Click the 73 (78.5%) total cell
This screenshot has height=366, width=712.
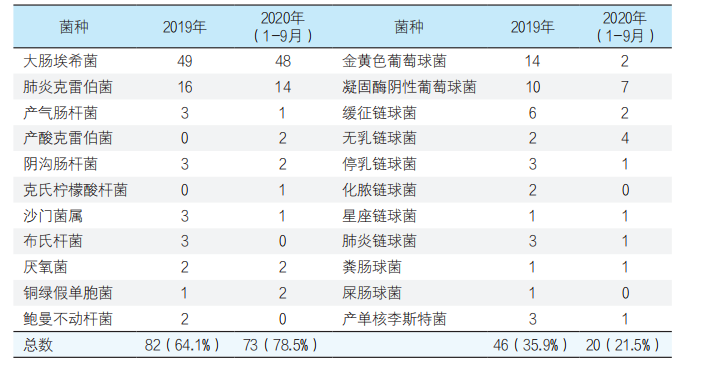click(x=280, y=345)
